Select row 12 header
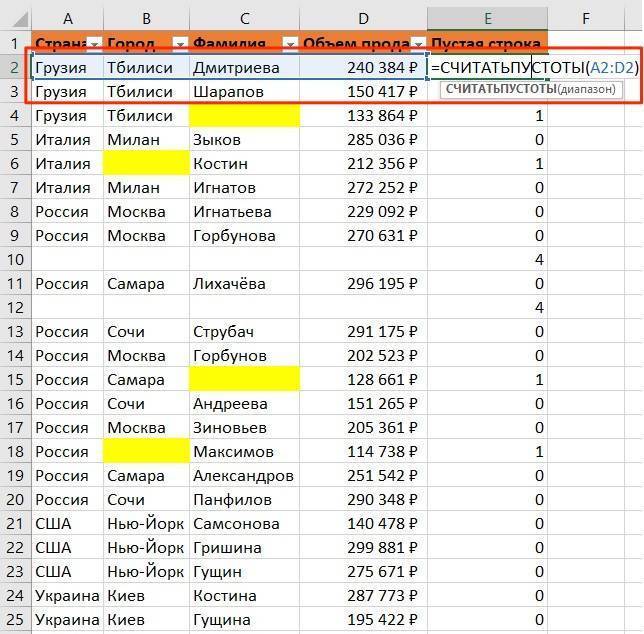 coord(16,308)
